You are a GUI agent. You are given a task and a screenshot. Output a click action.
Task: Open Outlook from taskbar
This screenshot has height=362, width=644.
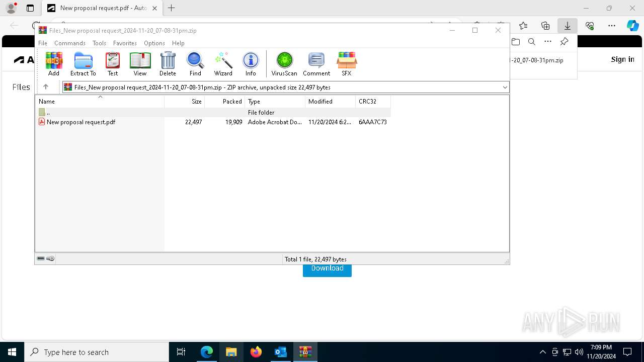coord(280,352)
